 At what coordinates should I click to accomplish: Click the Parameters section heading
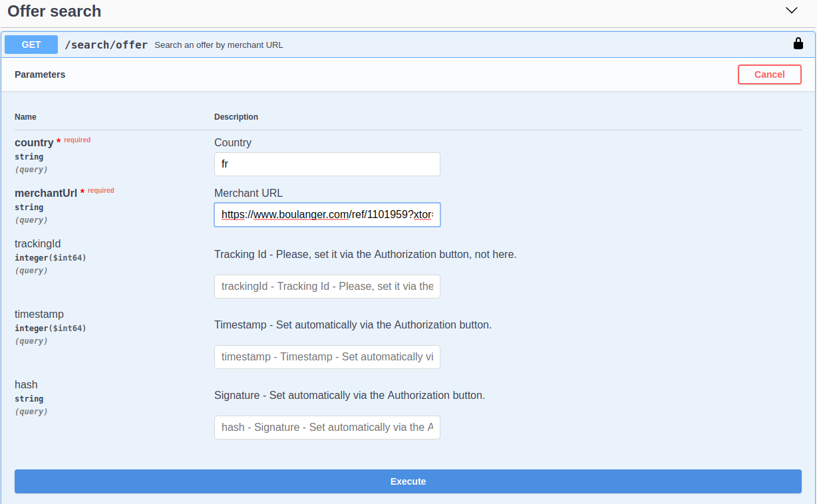40,74
